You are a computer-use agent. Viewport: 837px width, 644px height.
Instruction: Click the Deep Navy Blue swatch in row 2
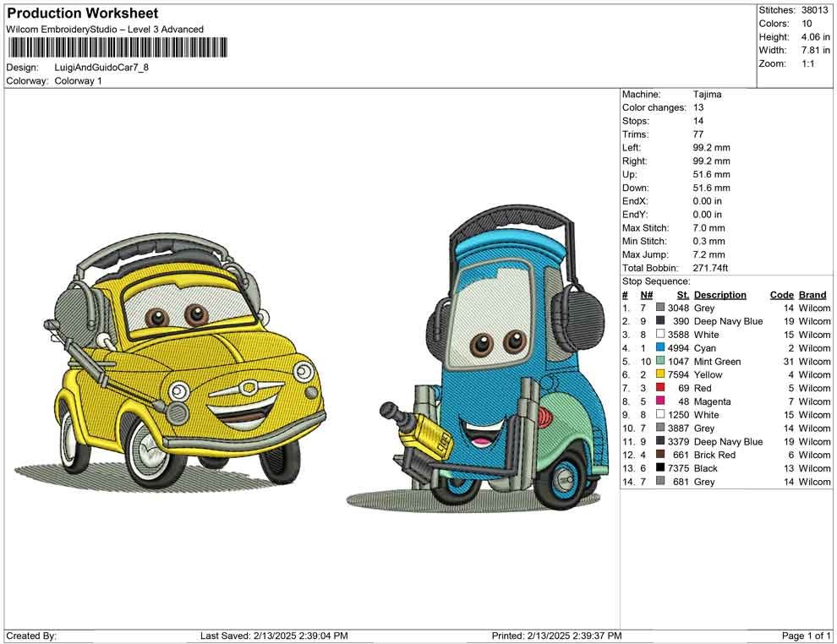[x=660, y=321]
